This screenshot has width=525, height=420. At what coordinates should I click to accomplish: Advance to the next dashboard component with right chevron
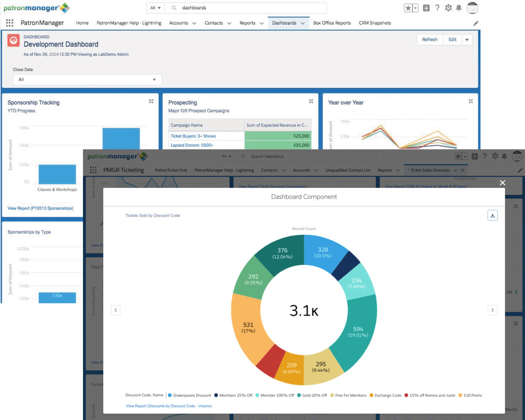pos(493,310)
